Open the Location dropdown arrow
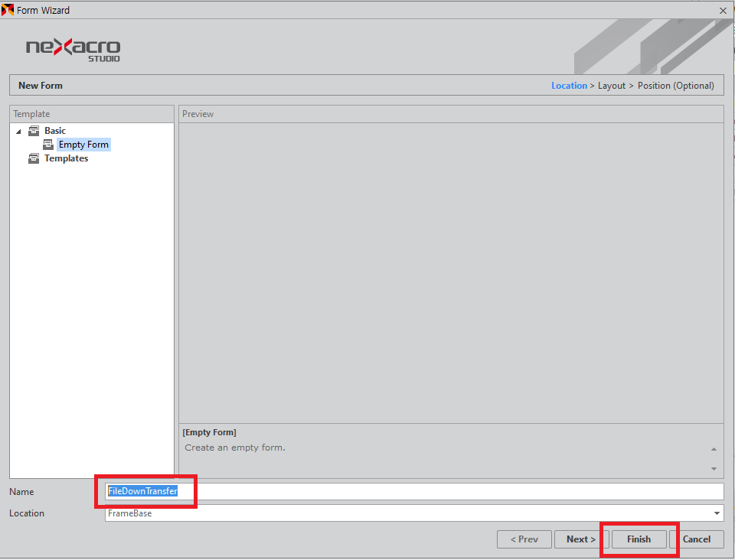This screenshot has width=735, height=560. (717, 513)
